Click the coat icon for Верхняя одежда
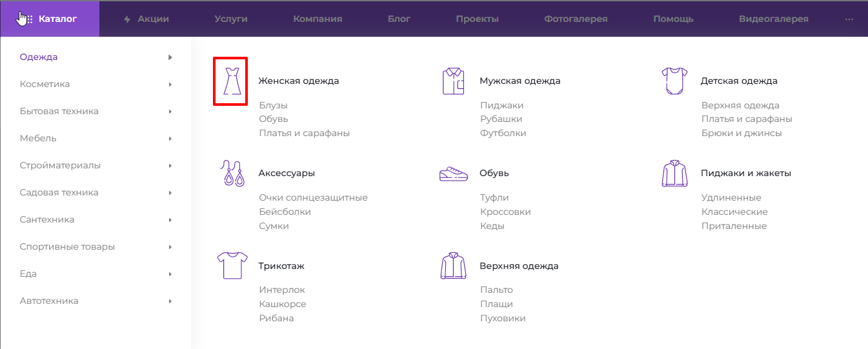The image size is (868, 349). tap(453, 266)
